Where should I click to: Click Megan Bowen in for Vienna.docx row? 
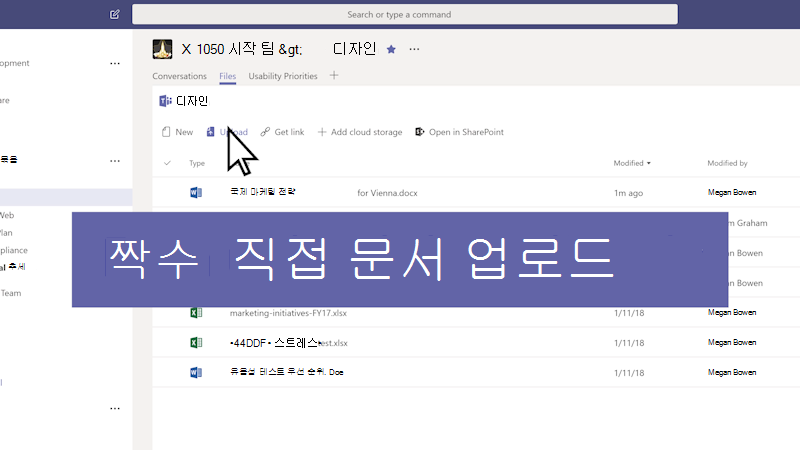click(732, 192)
